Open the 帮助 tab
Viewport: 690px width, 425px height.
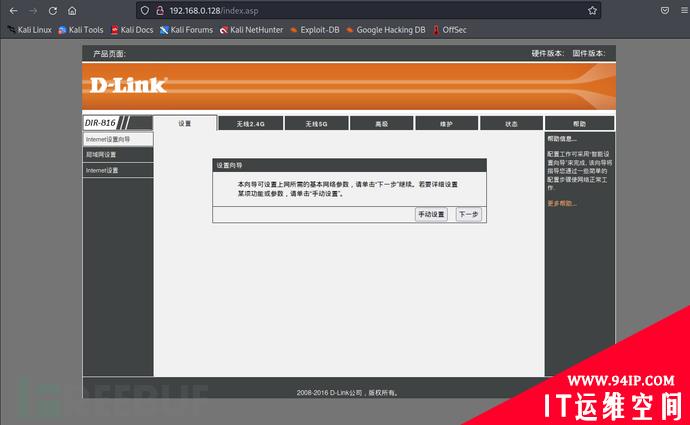pyautogui.click(x=580, y=124)
